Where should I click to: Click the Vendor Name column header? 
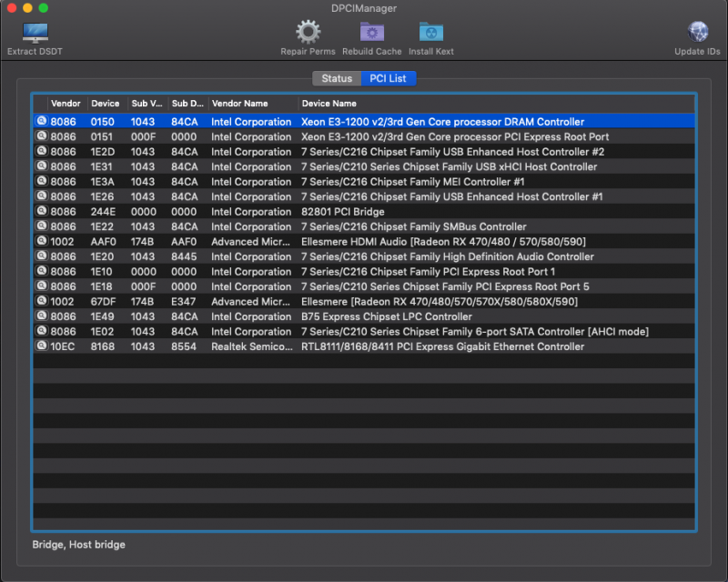[x=239, y=104]
